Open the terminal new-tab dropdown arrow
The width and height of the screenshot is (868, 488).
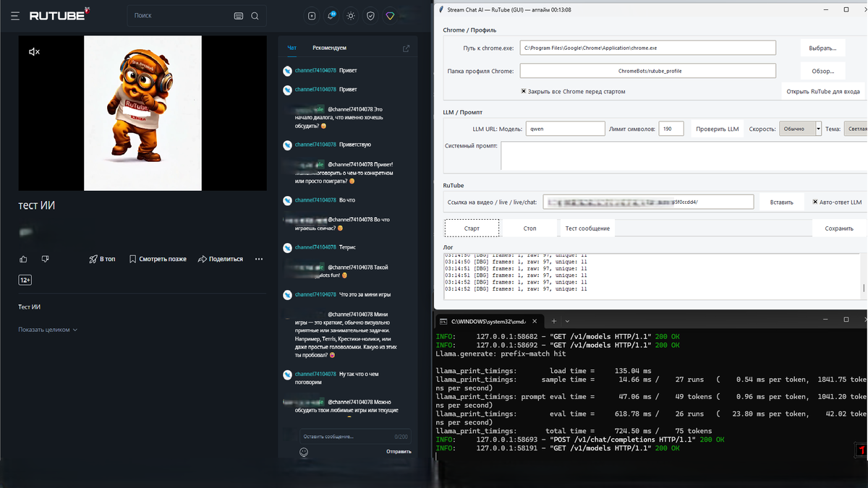point(567,321)
